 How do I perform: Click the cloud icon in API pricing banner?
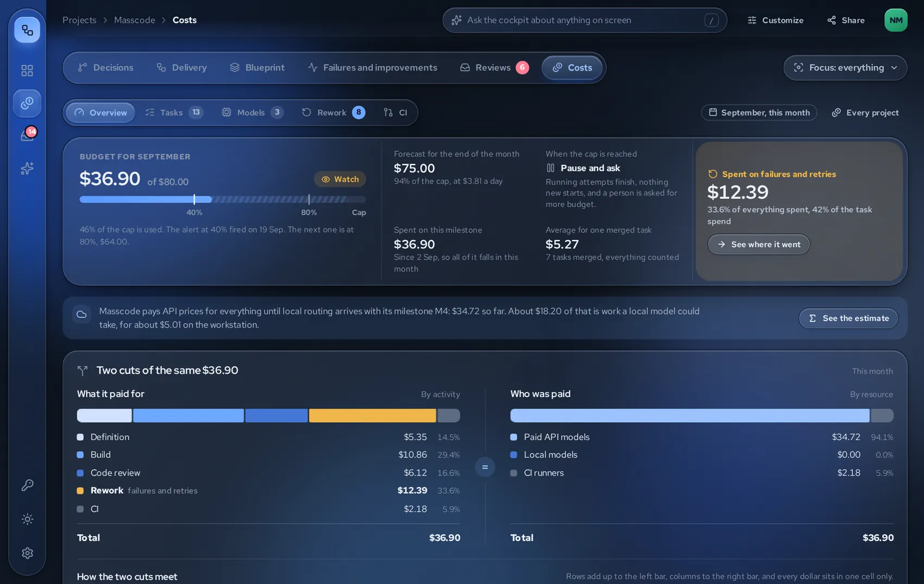[82, 315]
